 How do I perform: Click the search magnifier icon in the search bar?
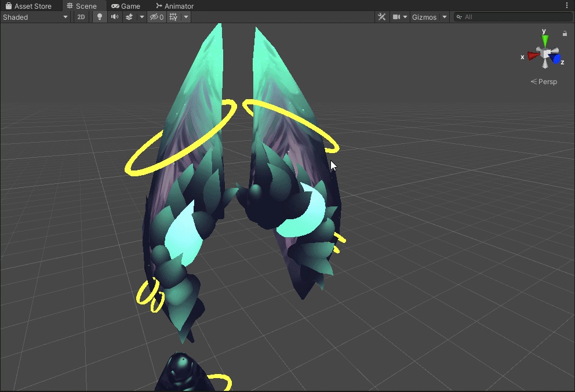[458, 17]
